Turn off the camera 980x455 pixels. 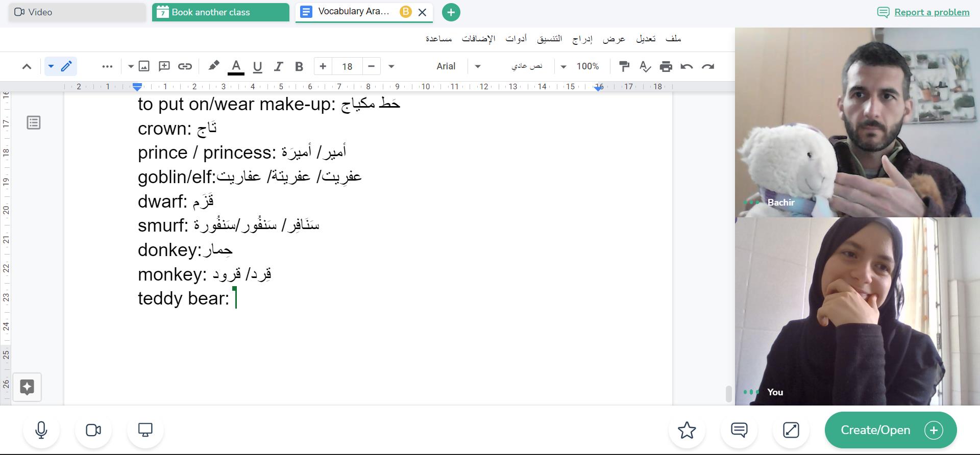point(93,430)
